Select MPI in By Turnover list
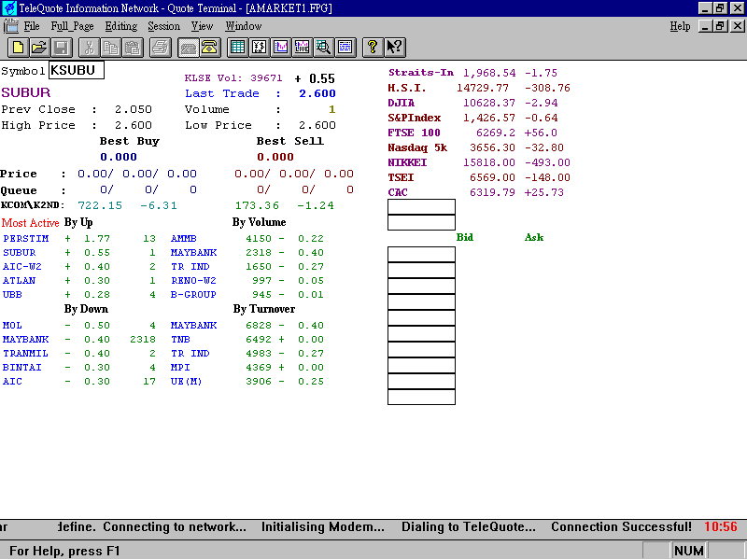This screenshot has height=560, width=747. pos(180,368)
